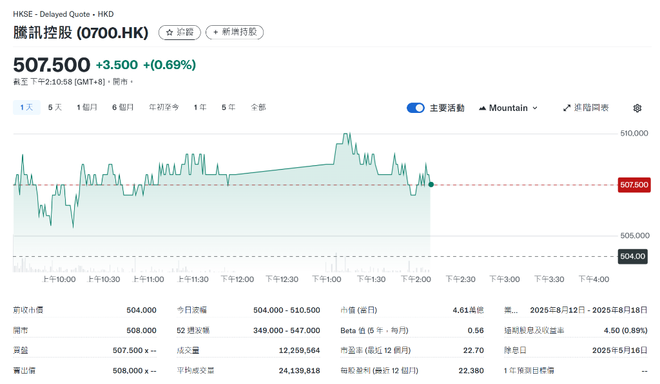
Task: Click the red 507.500 current price label
Action: tap(634, 185)
